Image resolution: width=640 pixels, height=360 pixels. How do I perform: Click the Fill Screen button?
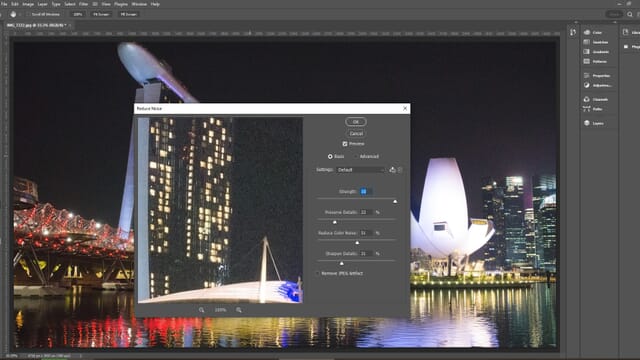129,14
